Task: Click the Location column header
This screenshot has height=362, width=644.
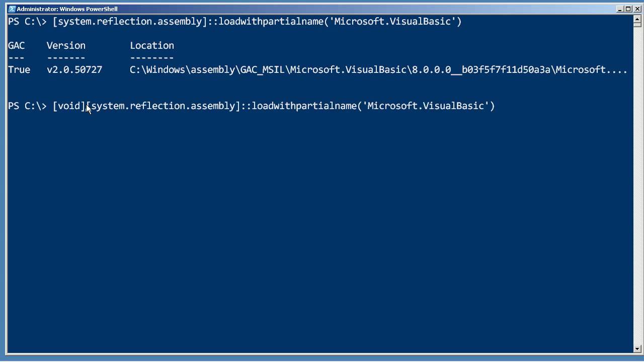Action: pyautogui.click(x=152, y=45)
